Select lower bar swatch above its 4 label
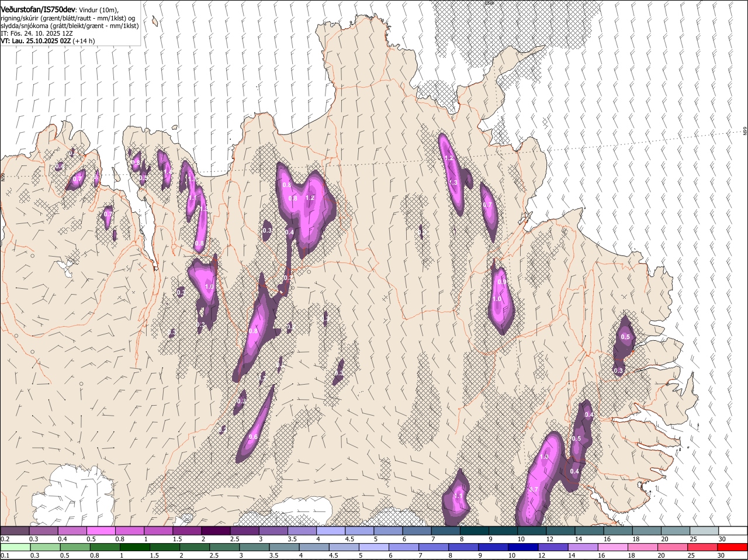 pyautogui.click(x=314, y=547)
